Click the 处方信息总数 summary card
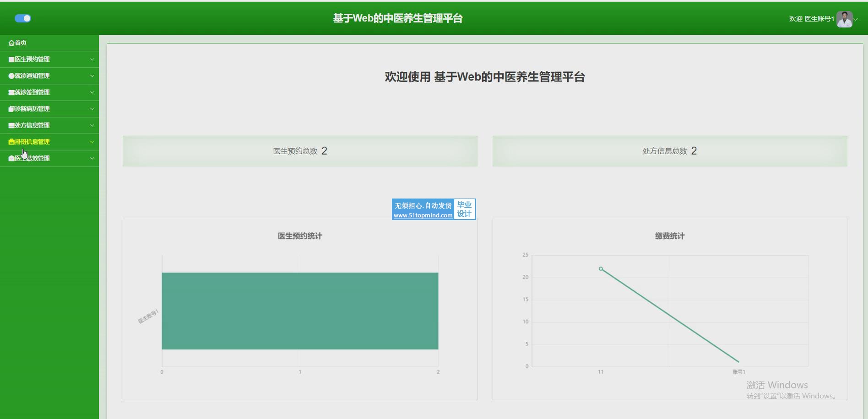This screenshot has width=868, height=419. (x=669, y=151)
